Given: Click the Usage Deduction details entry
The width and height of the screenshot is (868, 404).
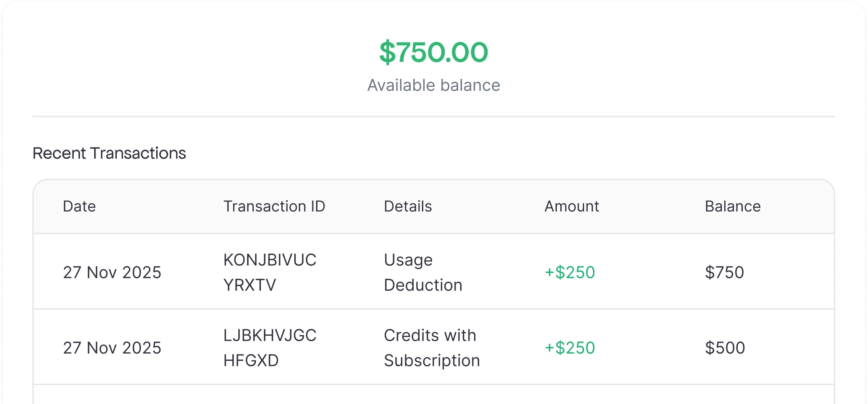Looking at the screenshot, I should click(423, 272).
